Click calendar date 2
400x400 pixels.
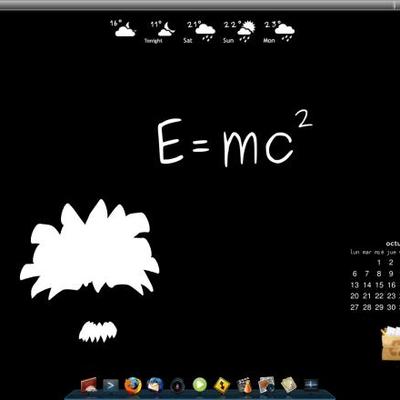point(391,263)
